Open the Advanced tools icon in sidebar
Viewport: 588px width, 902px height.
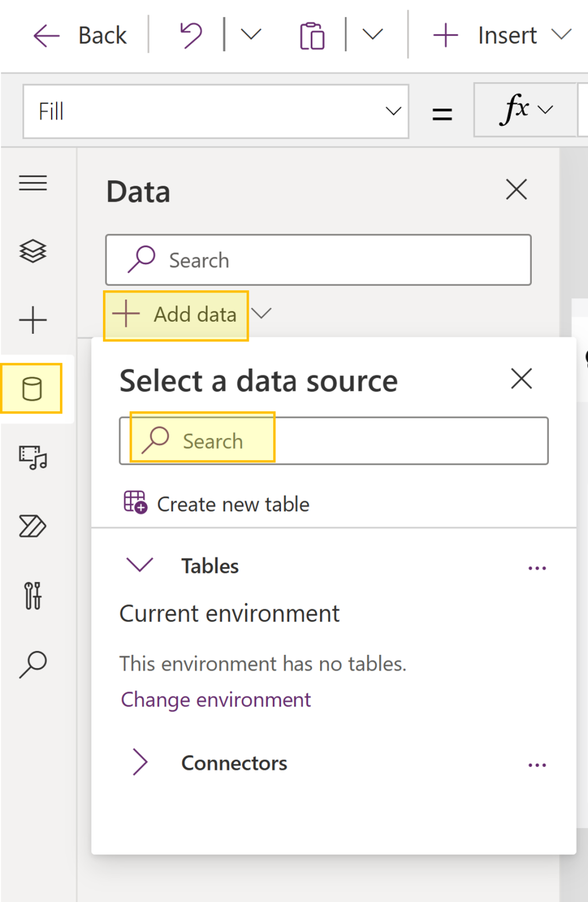point(33,595)
